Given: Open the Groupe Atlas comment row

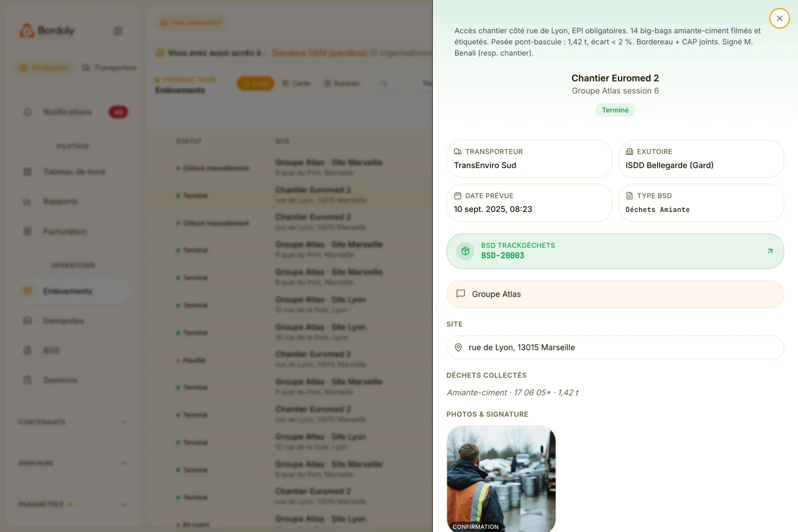Looking at the screenshot, I should click(x=615, y=294).
